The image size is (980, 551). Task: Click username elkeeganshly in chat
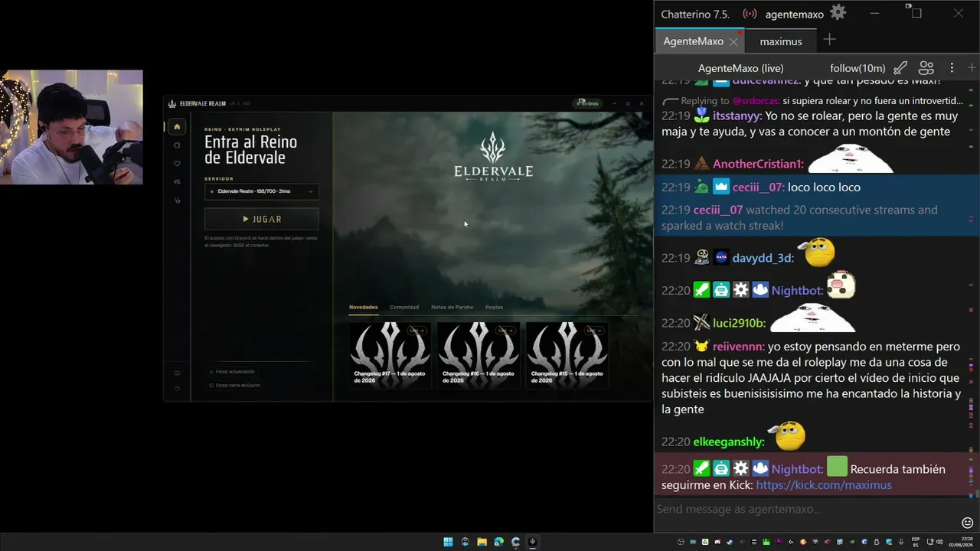[728, 442]
